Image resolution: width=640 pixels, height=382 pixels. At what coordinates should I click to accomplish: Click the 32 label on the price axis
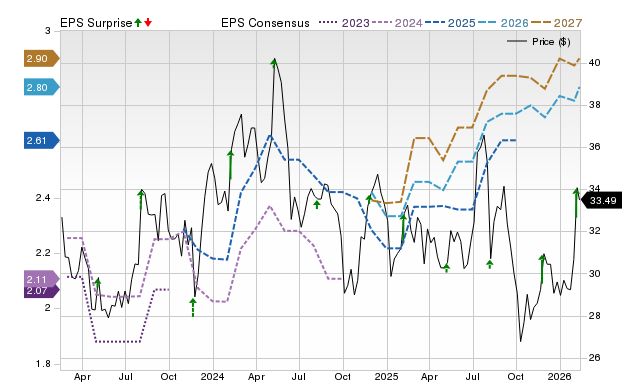pyautogui.click(x=594, y=231)
